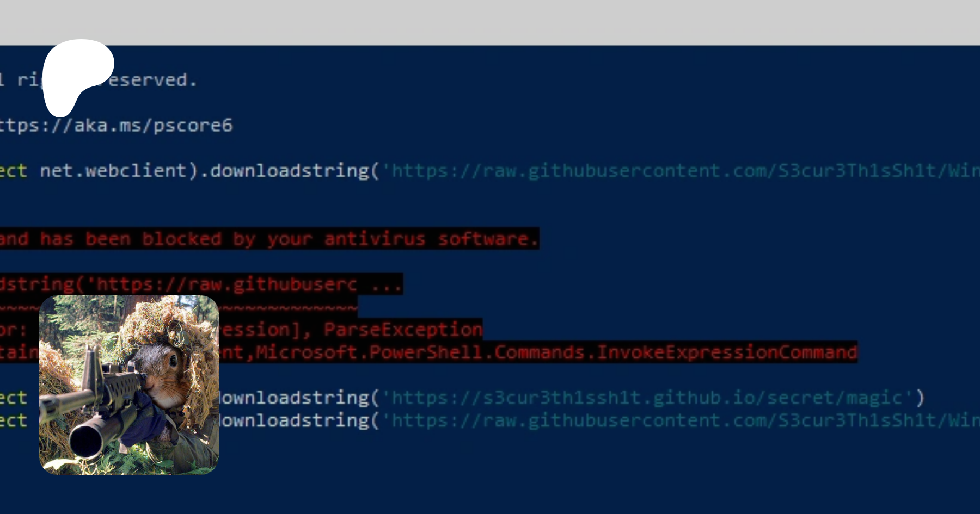The width and height of the screenshot is (980, 514).
Task: Click the closing parenthesis after 'magic'
Action: coord(920,398)
